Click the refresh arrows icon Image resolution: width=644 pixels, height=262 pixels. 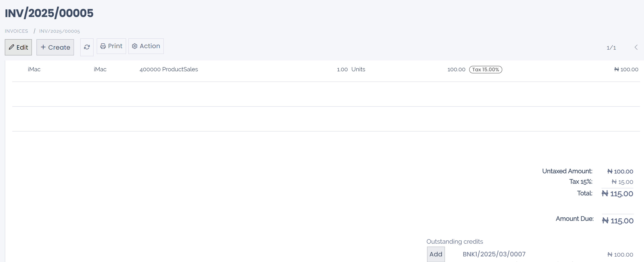tap(87, 47)
